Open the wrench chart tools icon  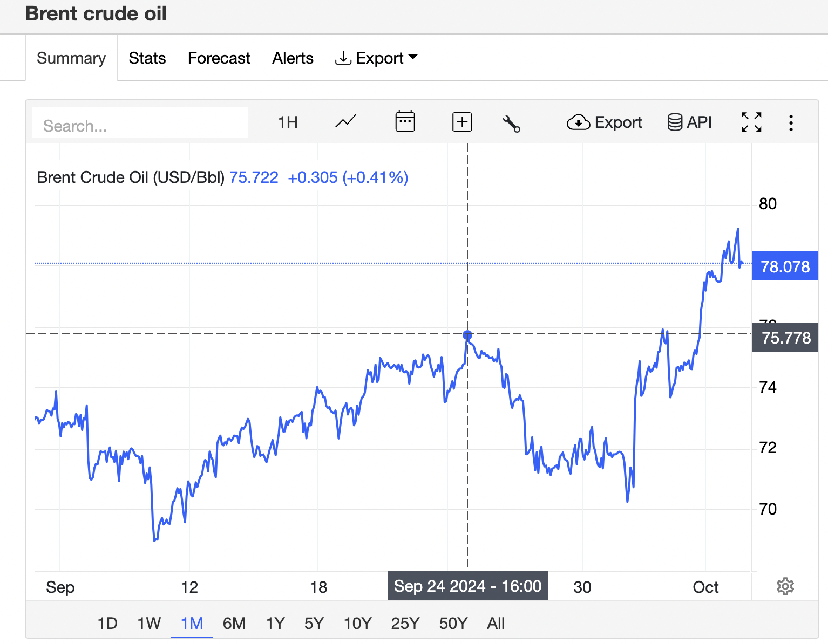(x=511, y=124)
